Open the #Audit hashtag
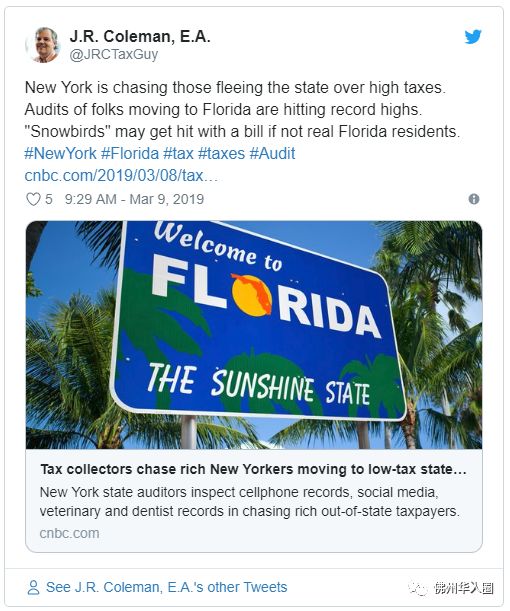This screenshot has height=611, width=510. click(x=272, y=154)
